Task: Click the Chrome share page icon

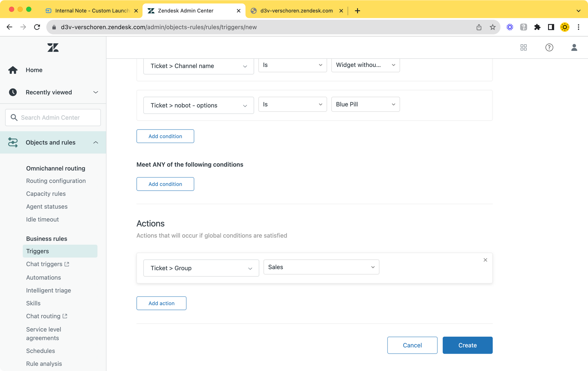Action: click(479, 27)
